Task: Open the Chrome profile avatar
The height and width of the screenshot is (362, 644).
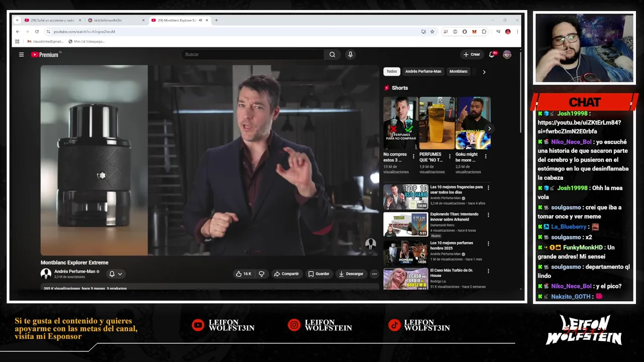Action: tap(508, 32)
